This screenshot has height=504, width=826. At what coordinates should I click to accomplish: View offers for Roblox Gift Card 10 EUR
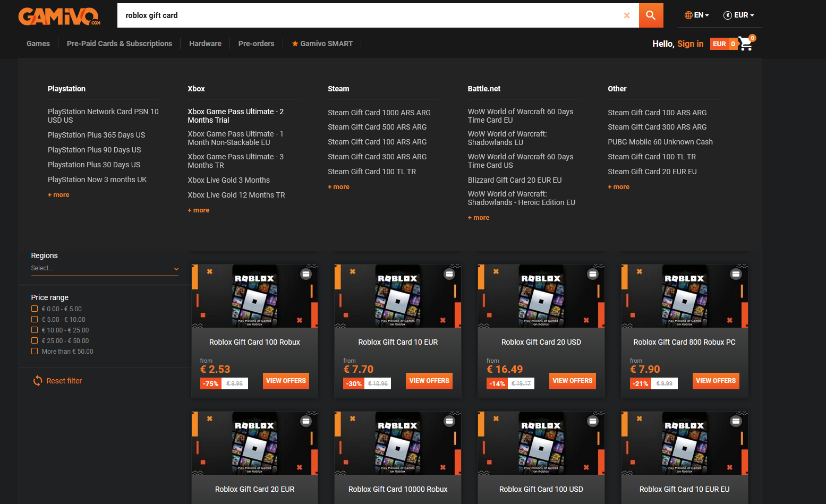pyautogui.click(x=429, y=381)
